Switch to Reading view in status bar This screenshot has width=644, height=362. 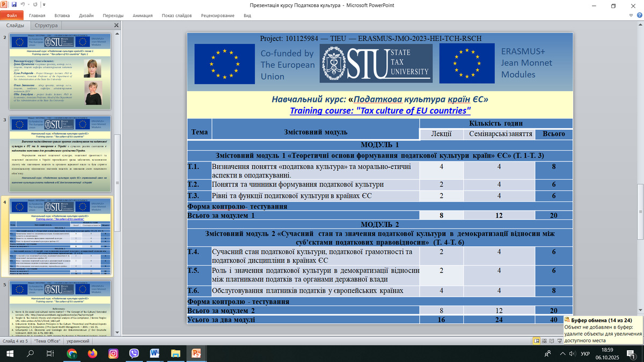point(552,341)
